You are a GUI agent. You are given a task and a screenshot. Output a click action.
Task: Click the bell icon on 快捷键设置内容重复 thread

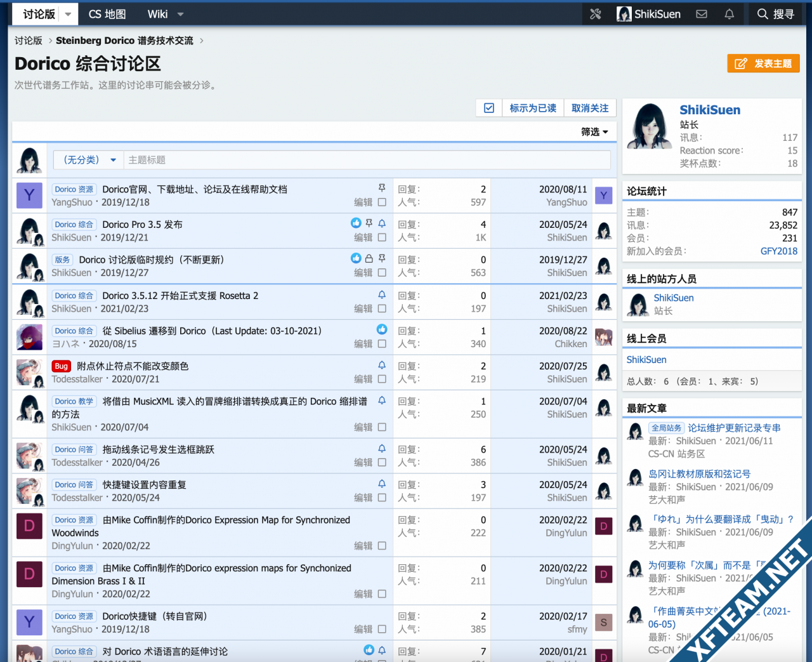[x=382, y=484]
